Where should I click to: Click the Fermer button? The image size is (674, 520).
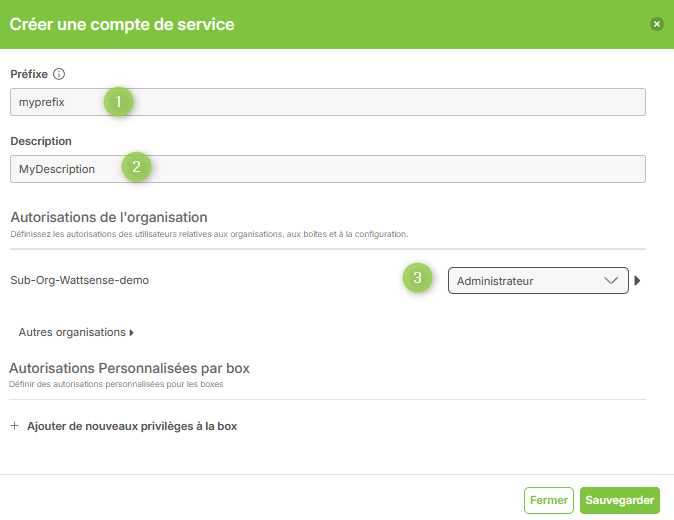click(548, 500)
